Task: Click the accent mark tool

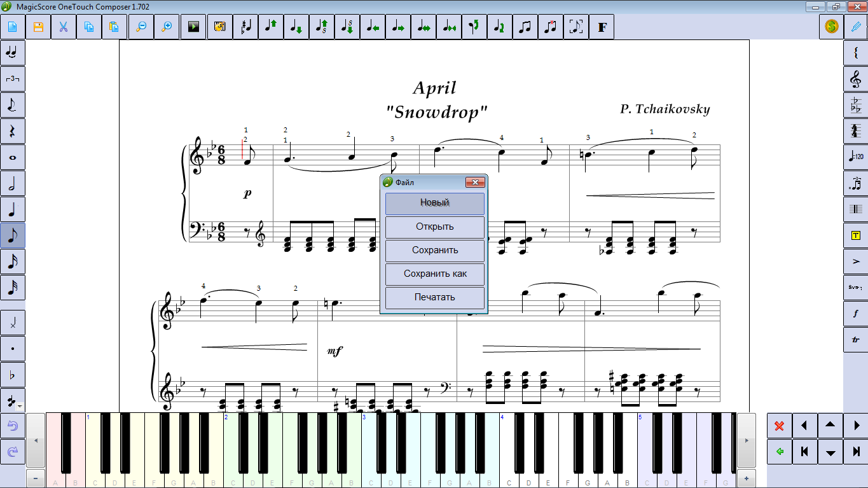Action: (856, 261)
